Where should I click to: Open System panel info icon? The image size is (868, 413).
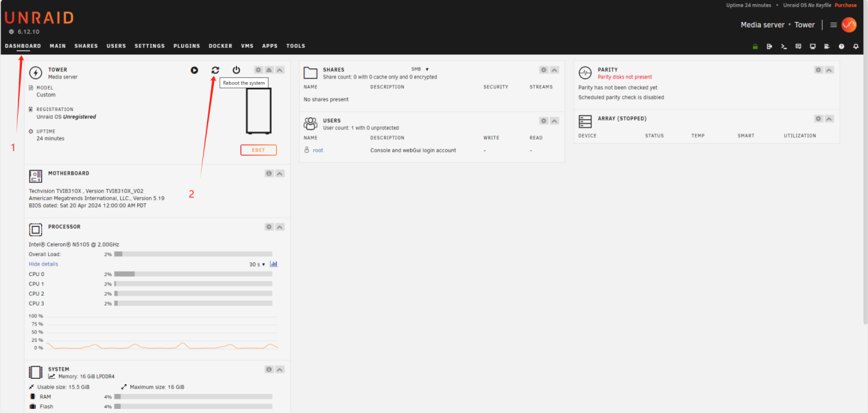tap(269, 369)
